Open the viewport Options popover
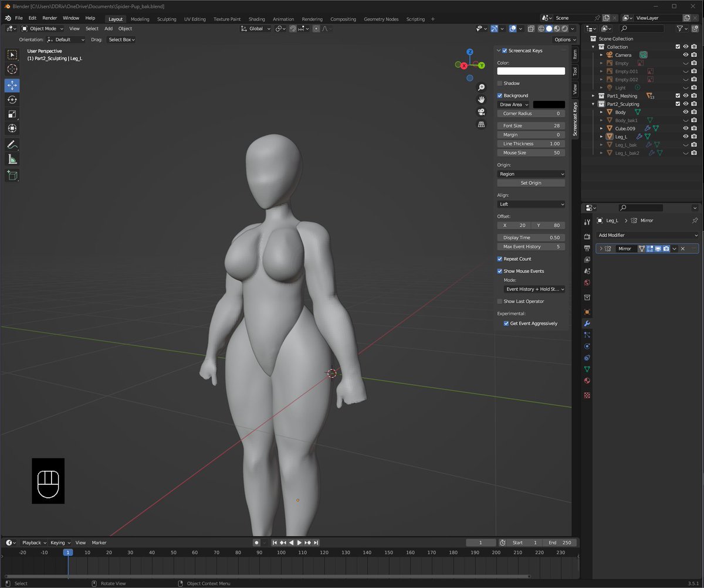This screenshot has width=704, height=588. (564, 40)
